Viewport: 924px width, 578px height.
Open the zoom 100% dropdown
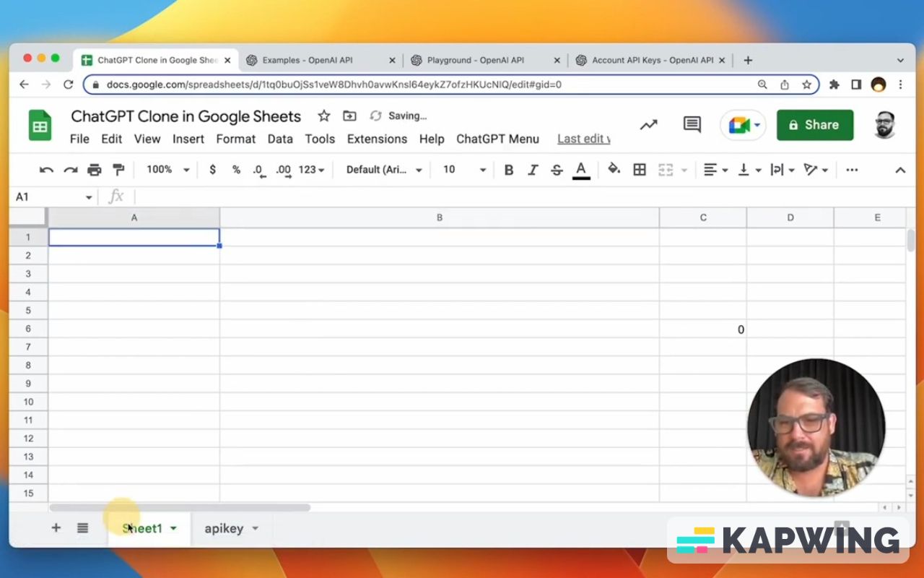(x=167, y=170)
